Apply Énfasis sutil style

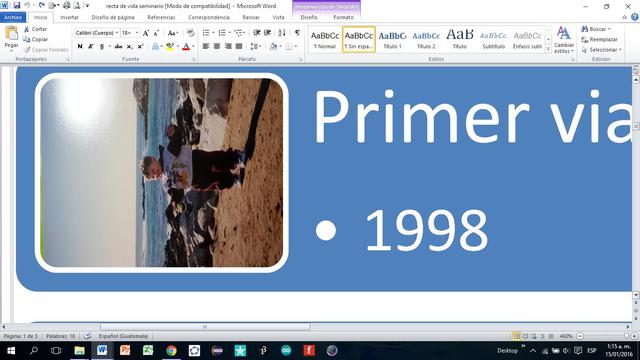(527, 40)
